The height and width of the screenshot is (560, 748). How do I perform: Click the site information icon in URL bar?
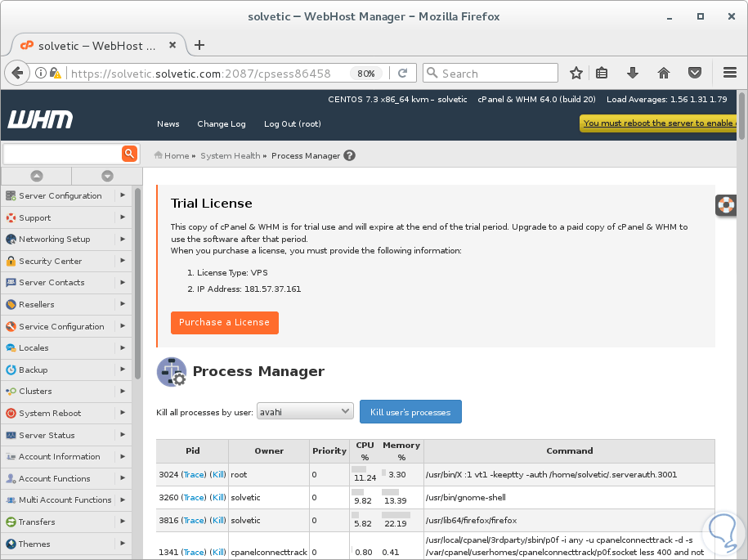tap(41, 73)
